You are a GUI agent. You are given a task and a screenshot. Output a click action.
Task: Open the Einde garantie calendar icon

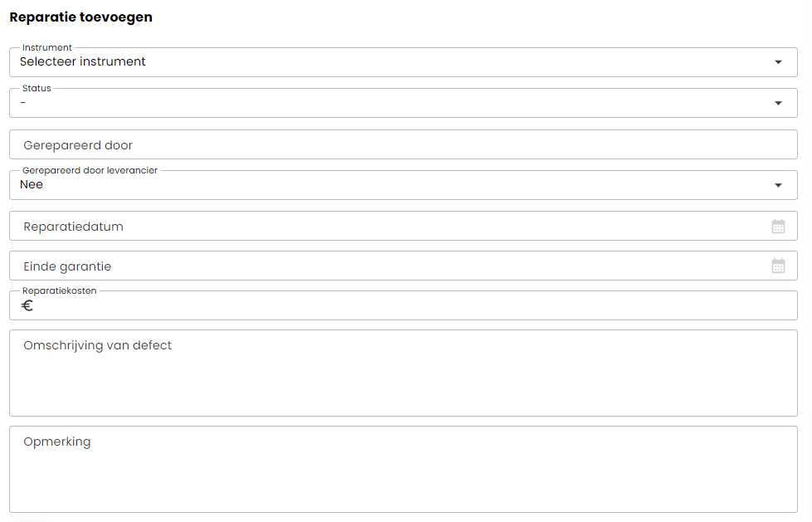coord(778,266)
